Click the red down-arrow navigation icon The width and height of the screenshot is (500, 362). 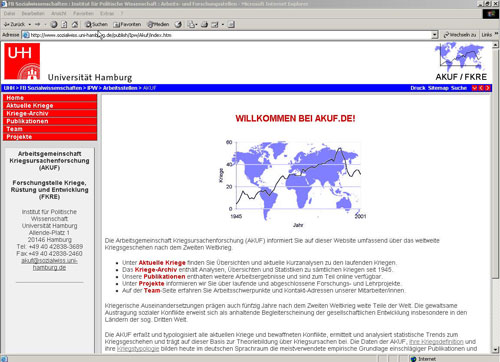point(475,88)
